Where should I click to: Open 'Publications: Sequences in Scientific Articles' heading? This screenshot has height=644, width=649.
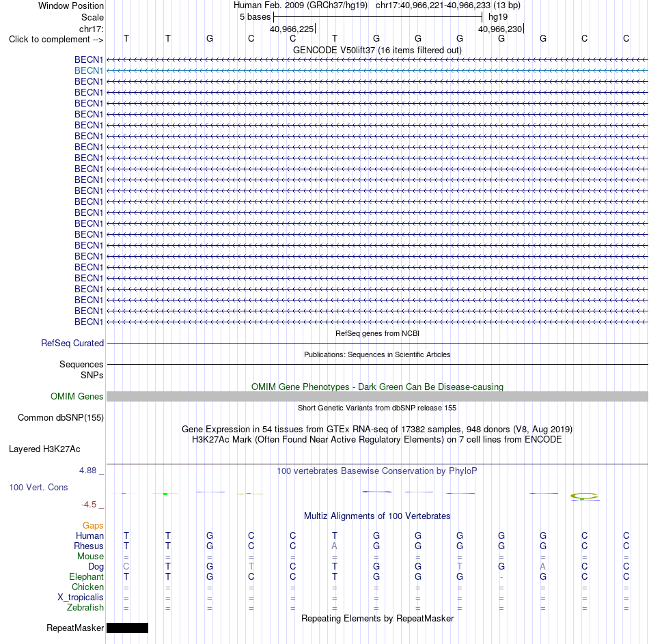pyautogui.click(x=377, y=354)
